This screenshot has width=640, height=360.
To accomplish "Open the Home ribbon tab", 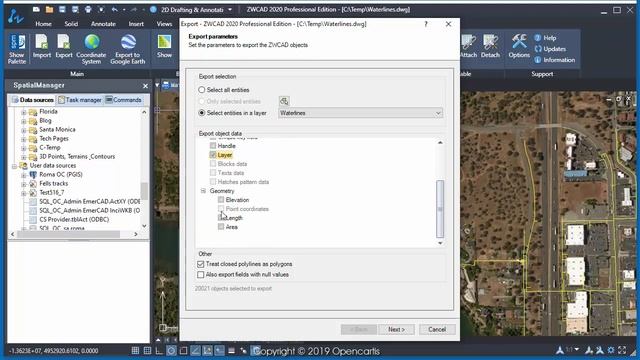I will tap(43, 24).
